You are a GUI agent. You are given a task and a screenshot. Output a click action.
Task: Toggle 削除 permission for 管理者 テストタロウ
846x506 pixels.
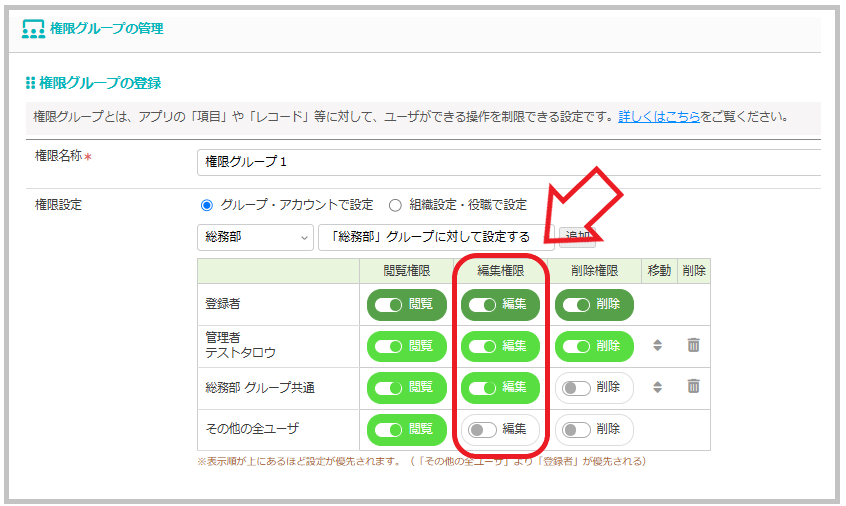click(x=594, y=346)
